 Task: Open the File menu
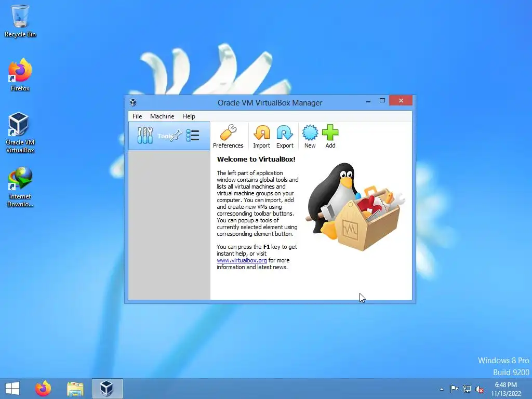click(137, 116)
